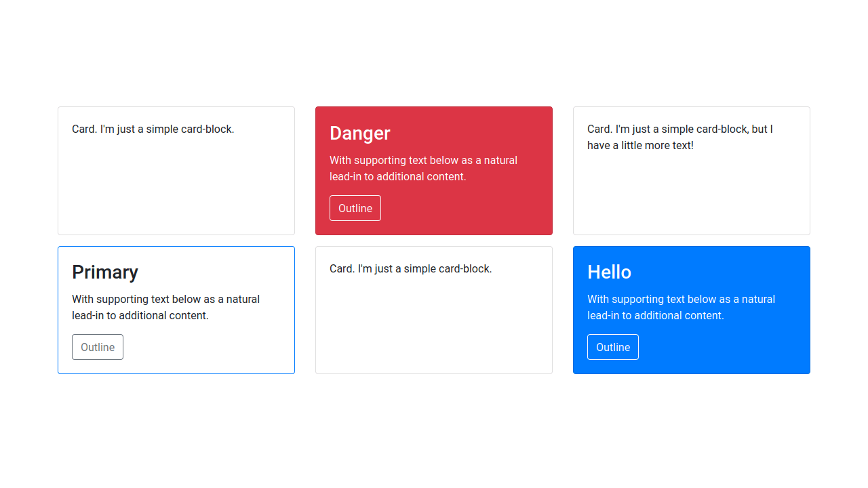Click the Outline button in the Danger card
This screenshot has height=488, width=868.
point(355,208)
